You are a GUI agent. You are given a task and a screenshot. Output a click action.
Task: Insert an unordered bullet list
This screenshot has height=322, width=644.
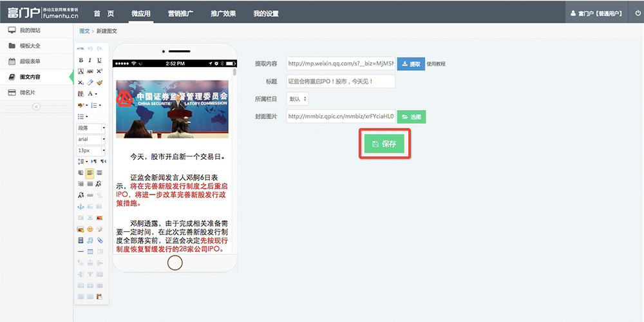tap(80, 117)
